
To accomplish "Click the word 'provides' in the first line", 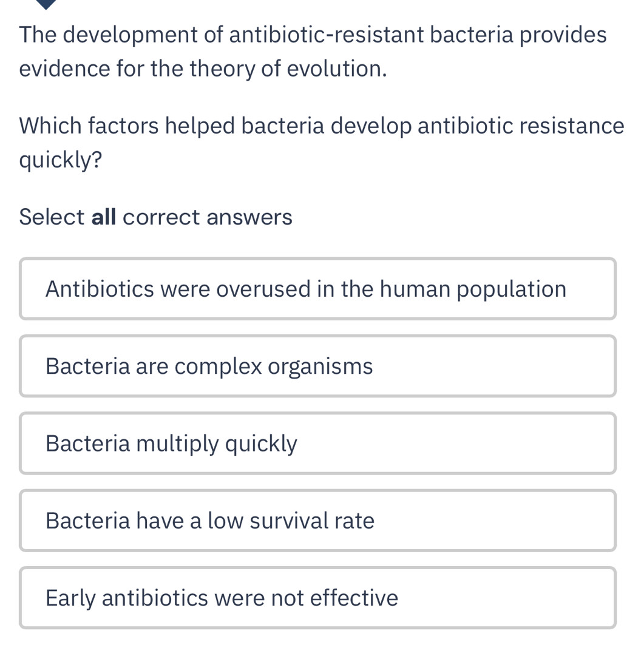I will tap(560, 35).
